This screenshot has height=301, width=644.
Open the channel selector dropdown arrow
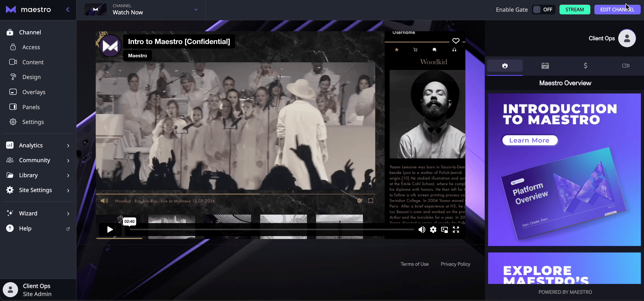coord(196,9)
